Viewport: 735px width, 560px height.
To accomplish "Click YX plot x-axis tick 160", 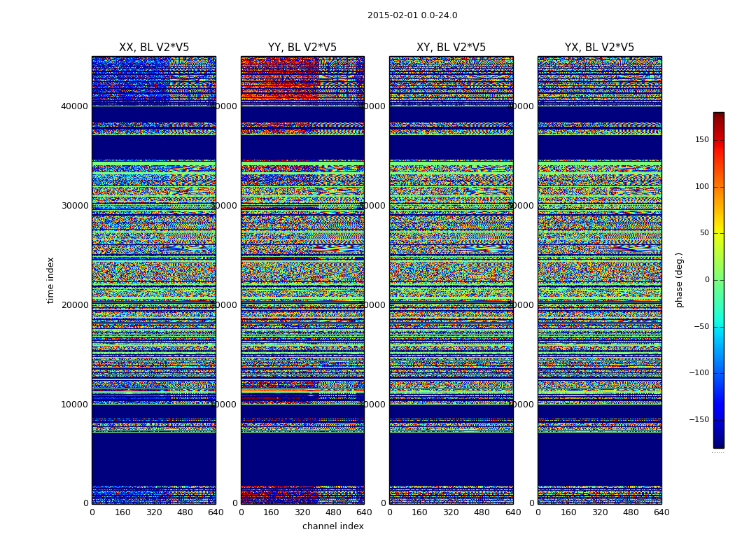I will [x=568, y=512].
